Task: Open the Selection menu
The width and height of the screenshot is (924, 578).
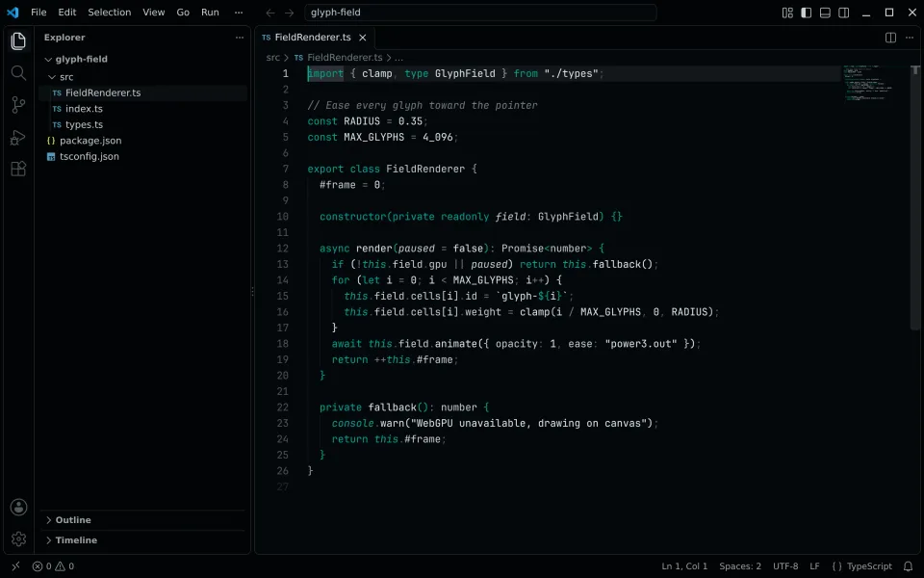Action: click(110, 13)
